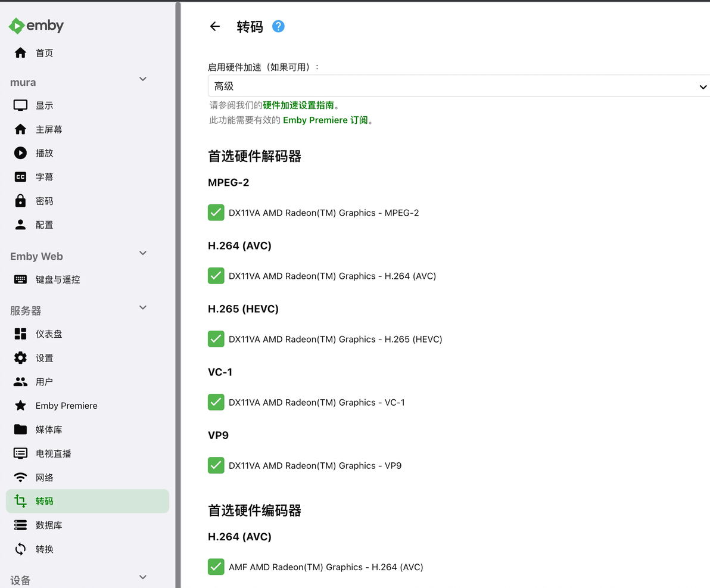Open the blue help question mark icon
Viewport: 710px width, 588px height.
pyautogui.click(x=278, y=26)
